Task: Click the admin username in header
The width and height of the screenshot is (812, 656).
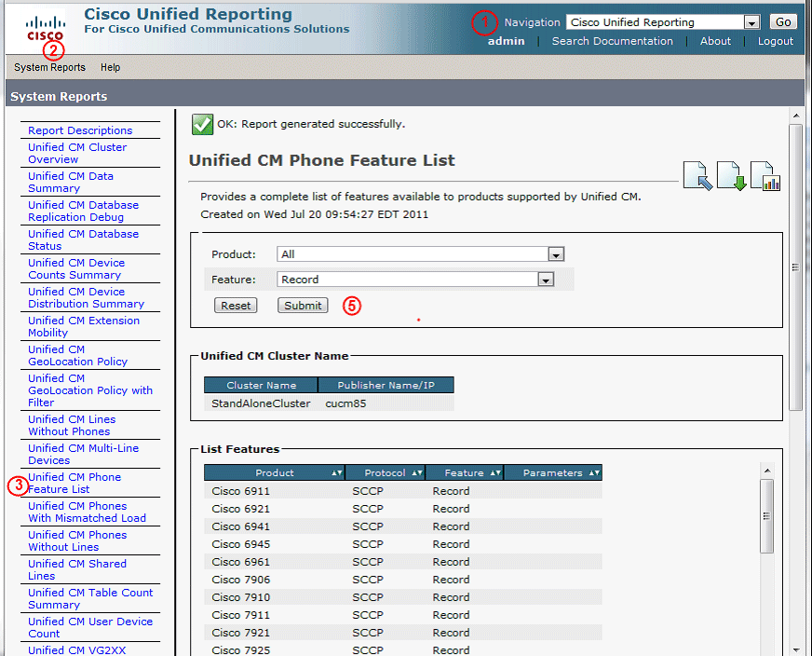Action: coord(506,41)
